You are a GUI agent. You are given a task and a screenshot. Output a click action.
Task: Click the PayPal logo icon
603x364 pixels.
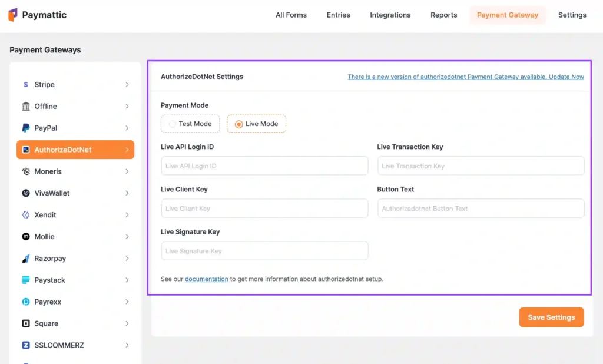[x=26, y=128]
